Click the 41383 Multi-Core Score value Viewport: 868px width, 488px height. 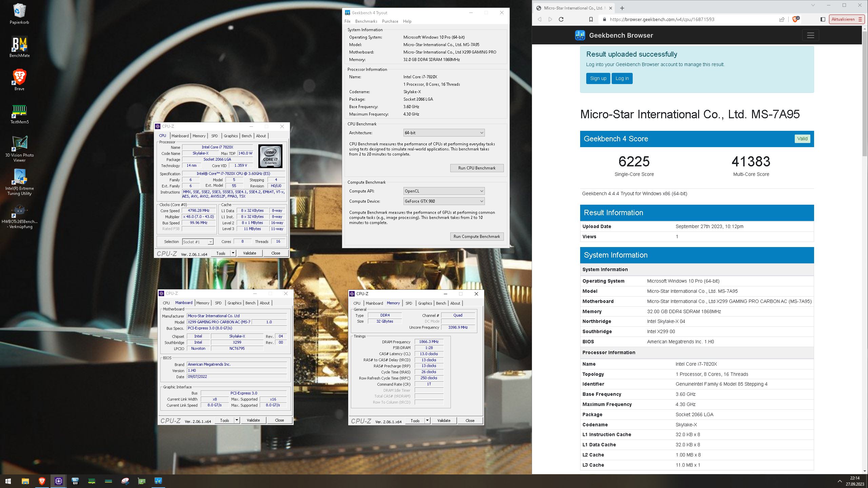[x=751, y=162]
